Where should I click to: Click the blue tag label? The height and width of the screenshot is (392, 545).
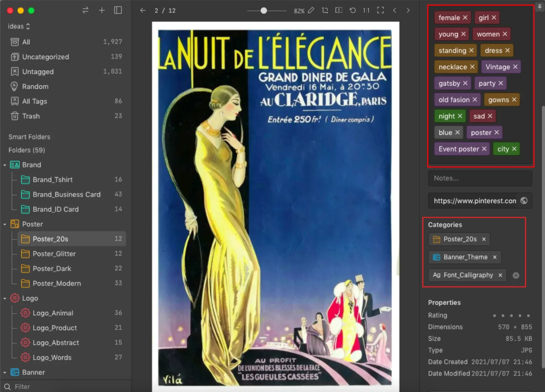(x=445, y=133)
